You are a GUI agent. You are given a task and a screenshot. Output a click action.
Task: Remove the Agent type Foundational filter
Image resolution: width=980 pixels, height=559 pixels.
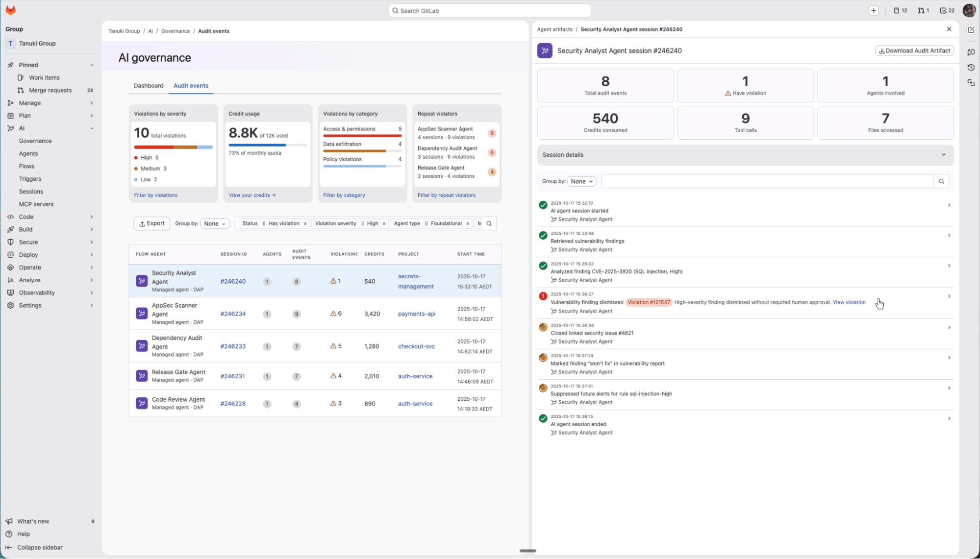tap(468, 224)
